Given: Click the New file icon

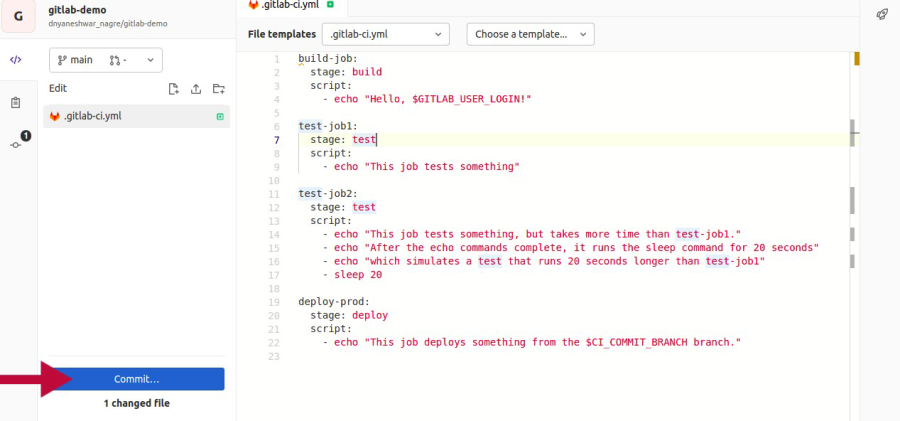Looking at the screenshot, I should [x=174, y=88].
